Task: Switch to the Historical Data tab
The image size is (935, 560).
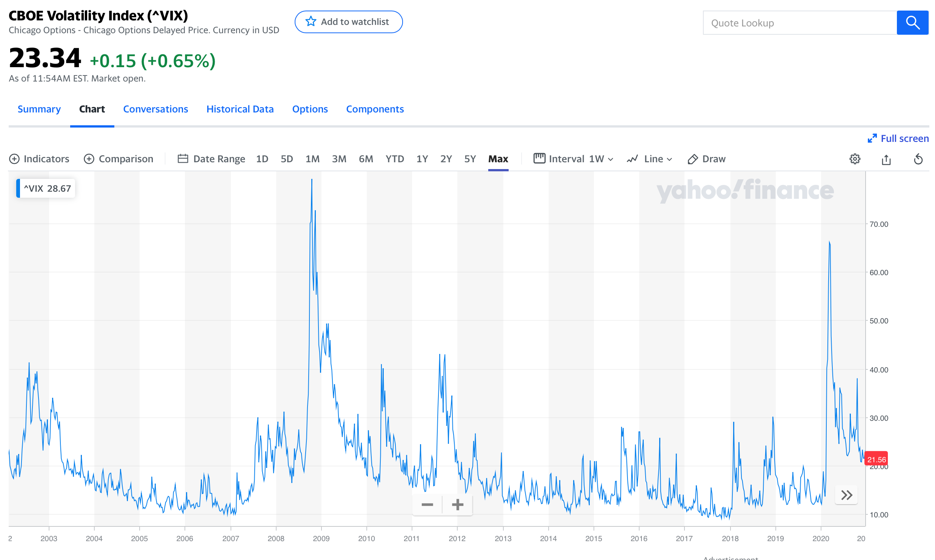Action: pos(240,109)
